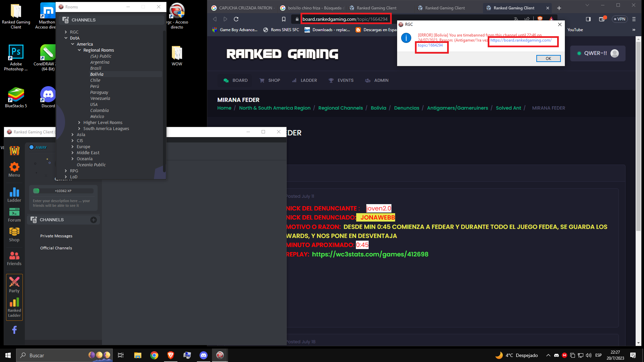Open Brave wallet icon

point(602,19)
